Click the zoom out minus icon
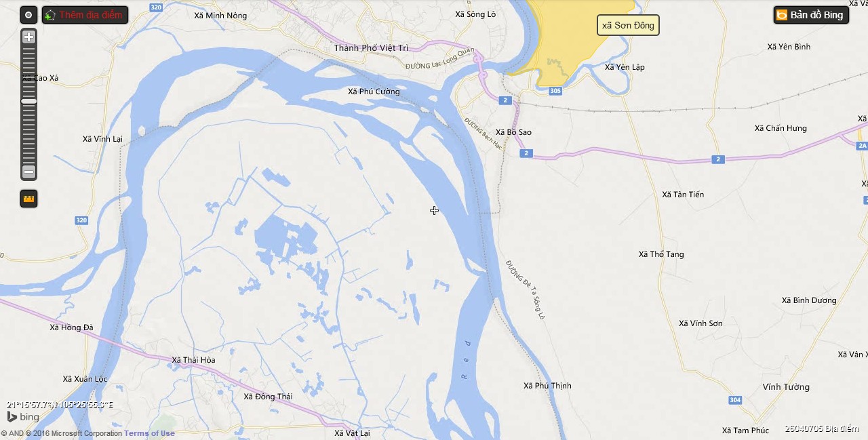 pyautogui.click(x=28, y=172)
